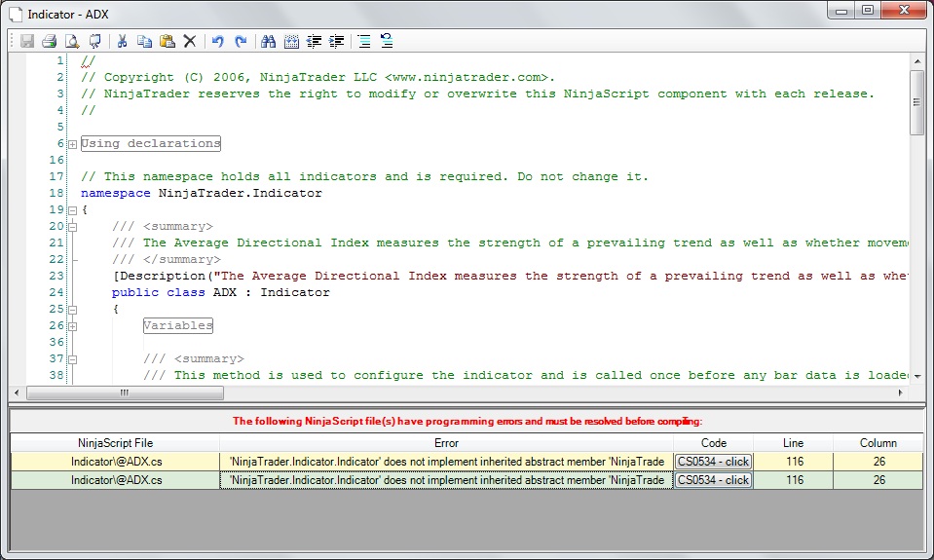This screenshot has width=934, height=560.
Task: Place cursor on 'namespace NinjaTrader.Indicator' line
Action: pos(202,193)
